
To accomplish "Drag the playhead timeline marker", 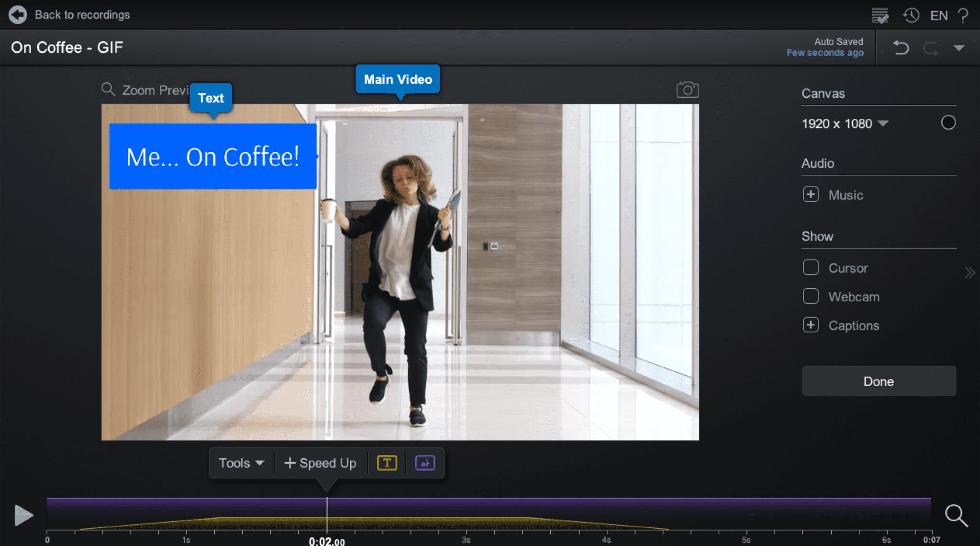I will [x=325, y=486].
